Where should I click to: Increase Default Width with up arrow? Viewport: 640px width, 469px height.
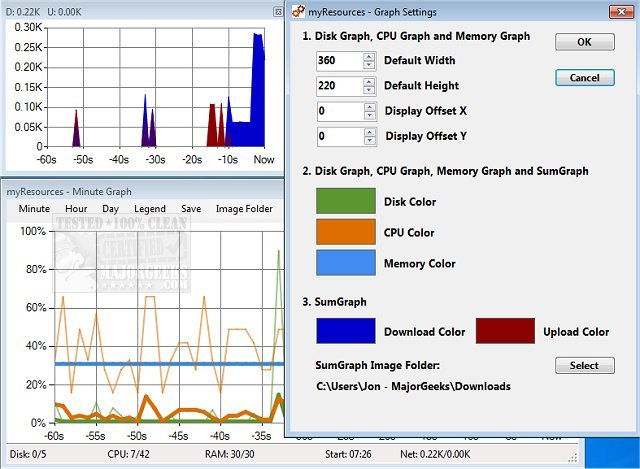(369, 57)
